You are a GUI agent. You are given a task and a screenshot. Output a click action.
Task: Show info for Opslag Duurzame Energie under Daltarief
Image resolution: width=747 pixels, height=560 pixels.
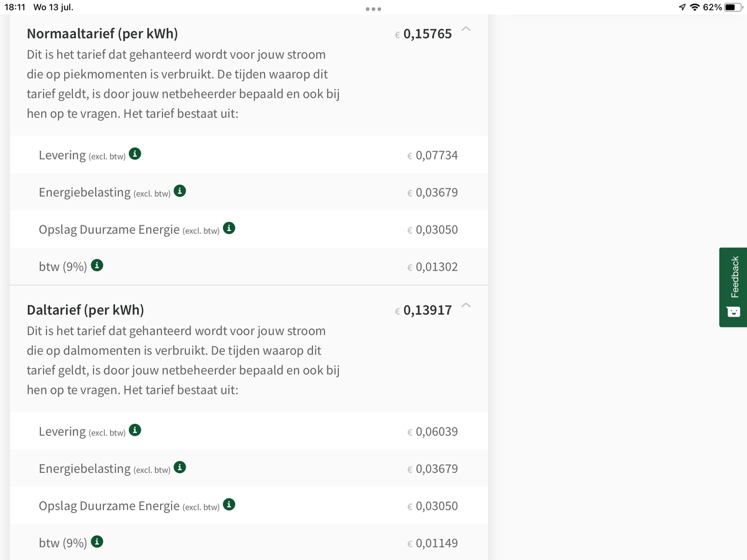point(229,505)
